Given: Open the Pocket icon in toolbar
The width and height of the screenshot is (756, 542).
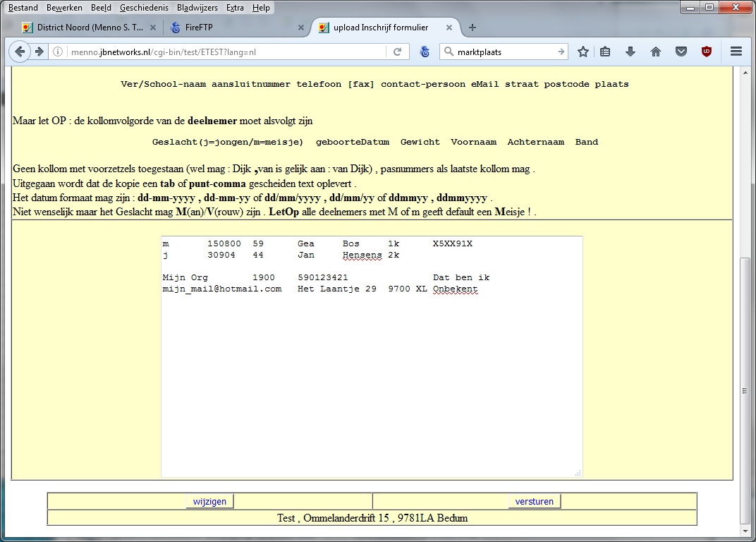Looking at the screenshot, I should (681, 52).
